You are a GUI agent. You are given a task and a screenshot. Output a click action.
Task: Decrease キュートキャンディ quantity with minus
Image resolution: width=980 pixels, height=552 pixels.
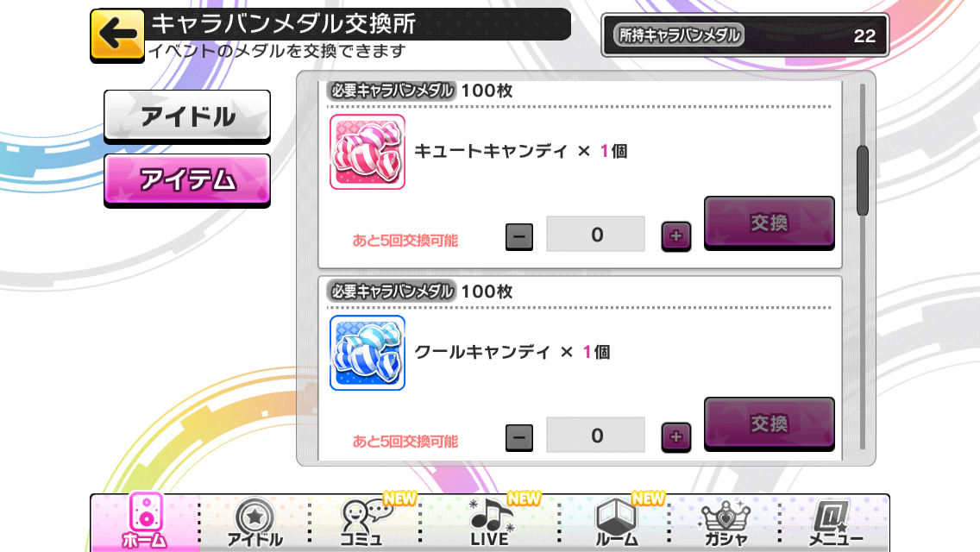518,237
